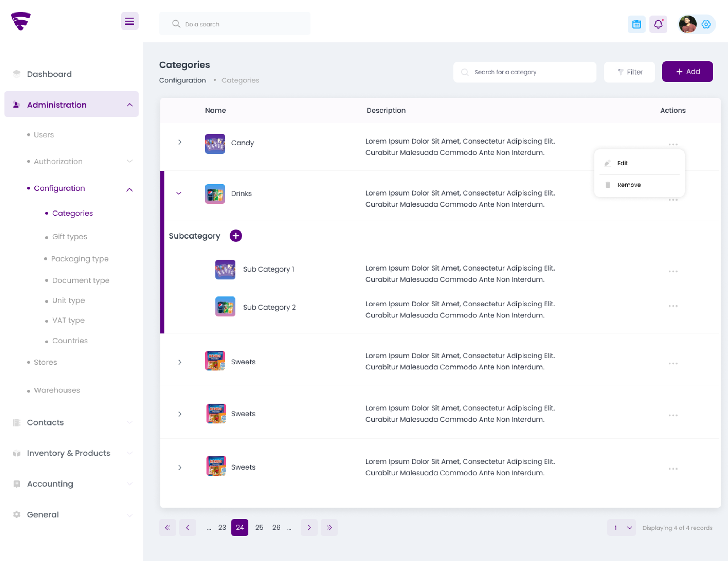This screenshot has width=728, height=561.
Task: Click the Name column header
Action: click(215, 111)
